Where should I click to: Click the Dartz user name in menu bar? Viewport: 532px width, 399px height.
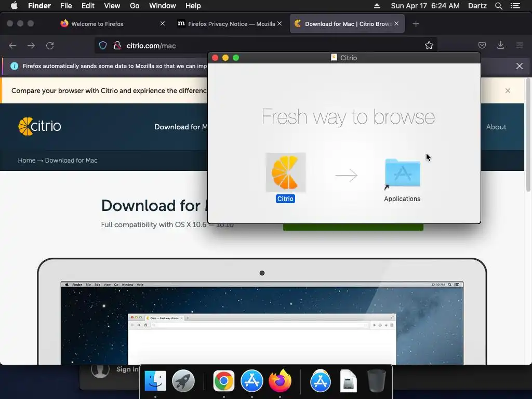477,6
